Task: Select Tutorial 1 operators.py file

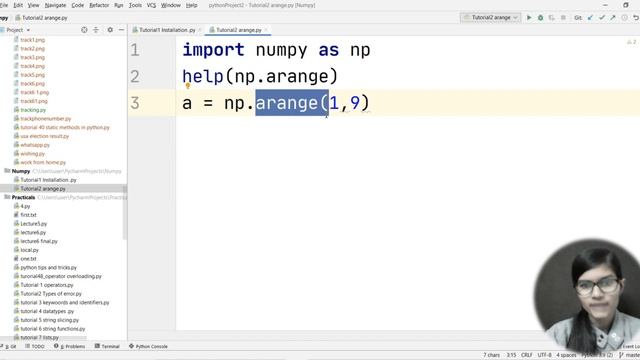Action: (47, 285)
